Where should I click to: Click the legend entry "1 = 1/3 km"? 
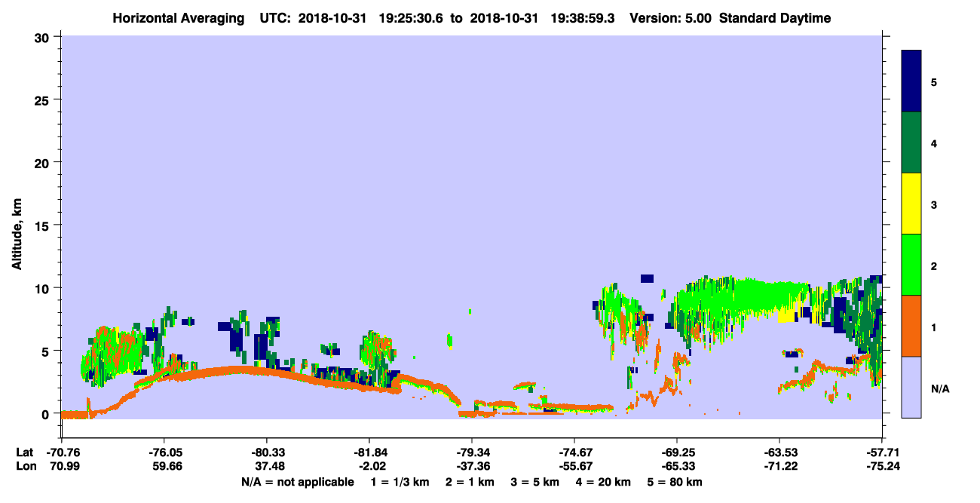(x=400, y=482)
